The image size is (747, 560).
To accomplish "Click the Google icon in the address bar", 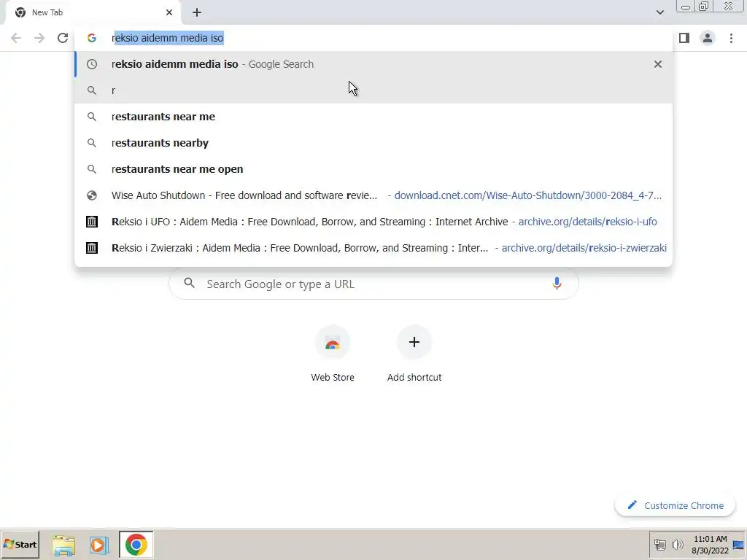I will tap(91, 38).
